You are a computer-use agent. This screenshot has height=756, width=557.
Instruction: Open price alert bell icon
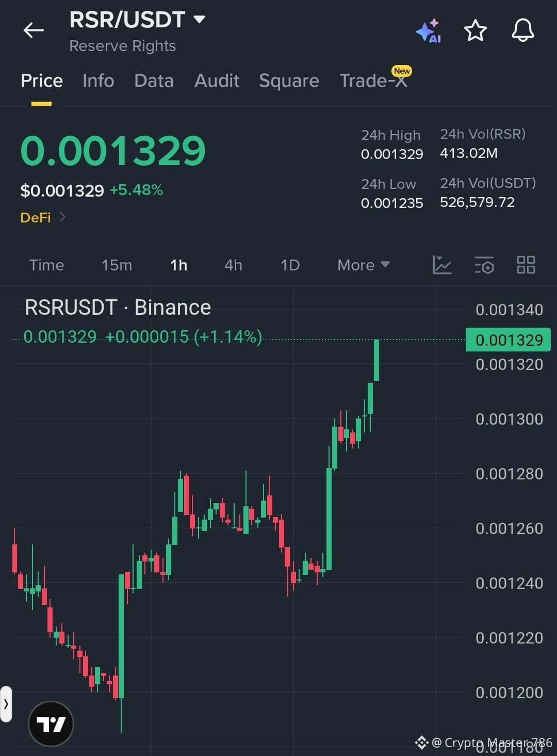point(522,30)
